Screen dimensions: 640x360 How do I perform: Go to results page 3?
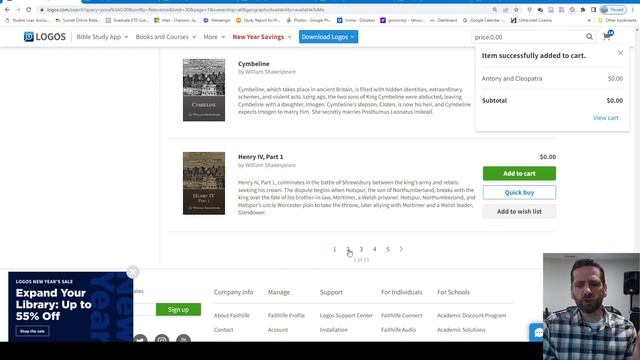(361, 249)
